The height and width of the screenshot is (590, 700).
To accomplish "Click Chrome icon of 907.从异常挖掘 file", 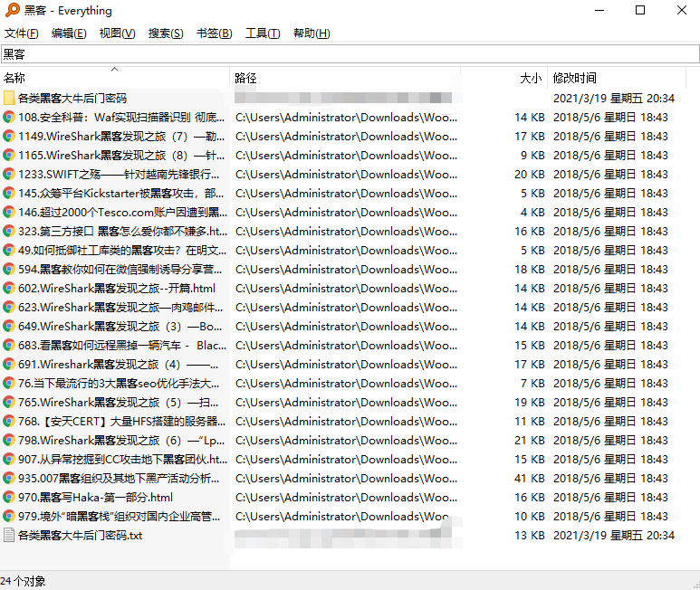I will (8, 460).
